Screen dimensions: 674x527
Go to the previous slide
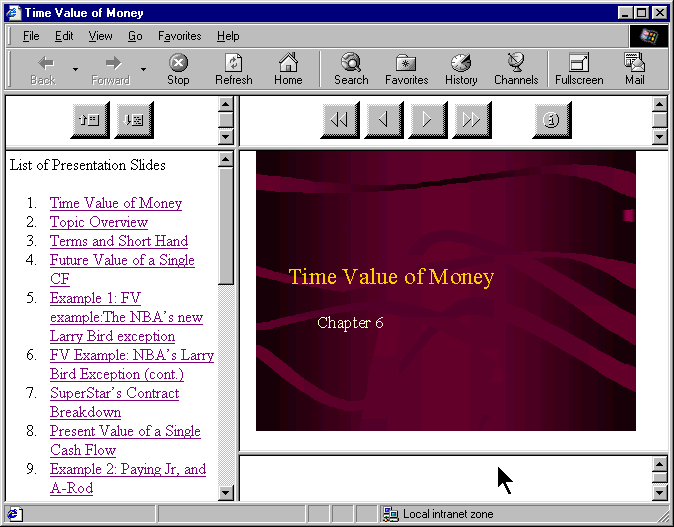(x=384, y=120)
